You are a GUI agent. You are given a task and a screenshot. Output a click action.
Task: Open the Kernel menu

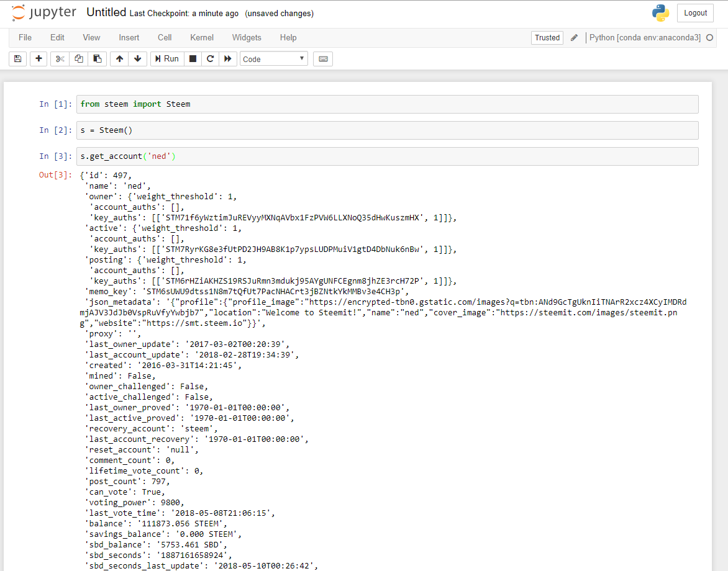pyautogui.click(x=202, y=38)
